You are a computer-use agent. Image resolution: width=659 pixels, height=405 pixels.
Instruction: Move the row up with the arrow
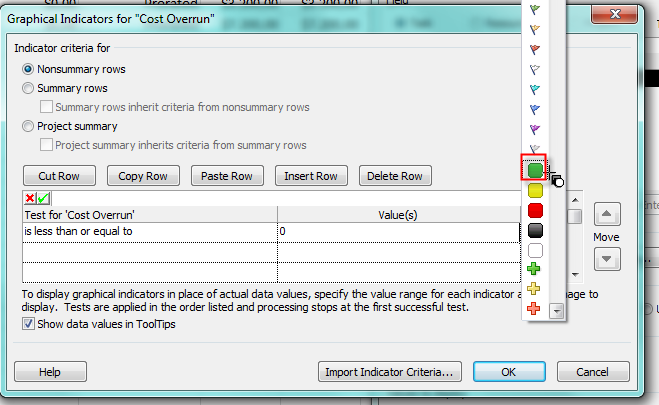click(x=608, y=215)
